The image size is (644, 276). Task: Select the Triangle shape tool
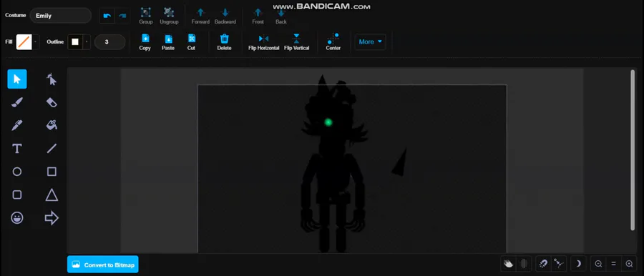(52, 194)
